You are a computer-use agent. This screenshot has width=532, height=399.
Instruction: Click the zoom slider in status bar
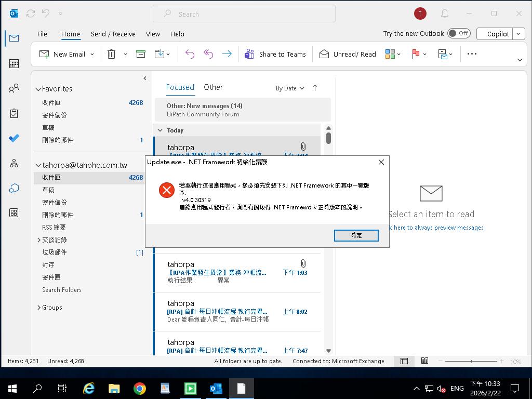click(471, 361)
